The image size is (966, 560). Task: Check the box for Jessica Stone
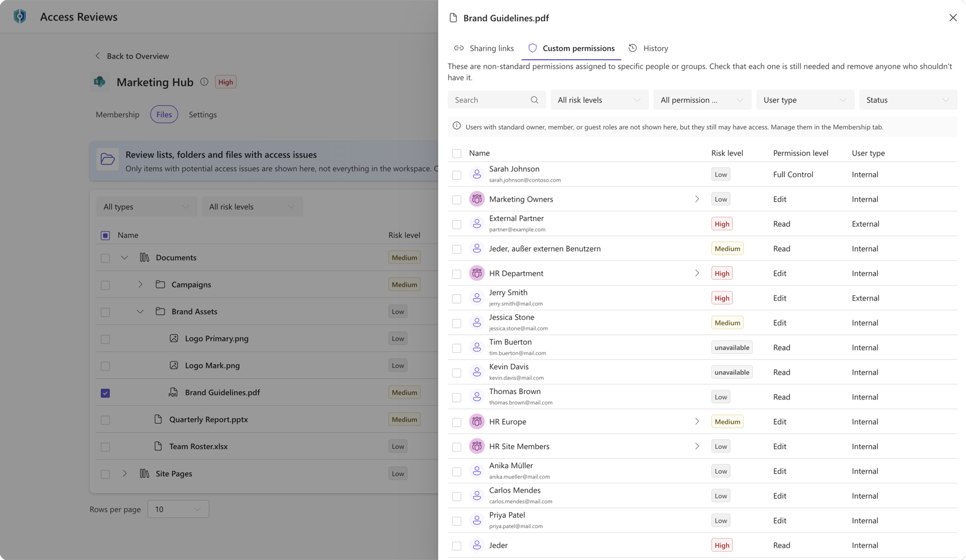pos(457,323)
